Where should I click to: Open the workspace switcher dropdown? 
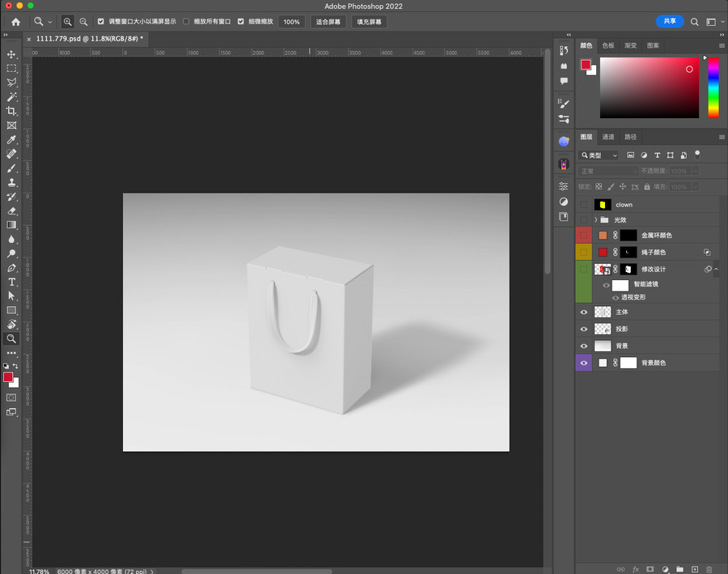tap(713, 22)
